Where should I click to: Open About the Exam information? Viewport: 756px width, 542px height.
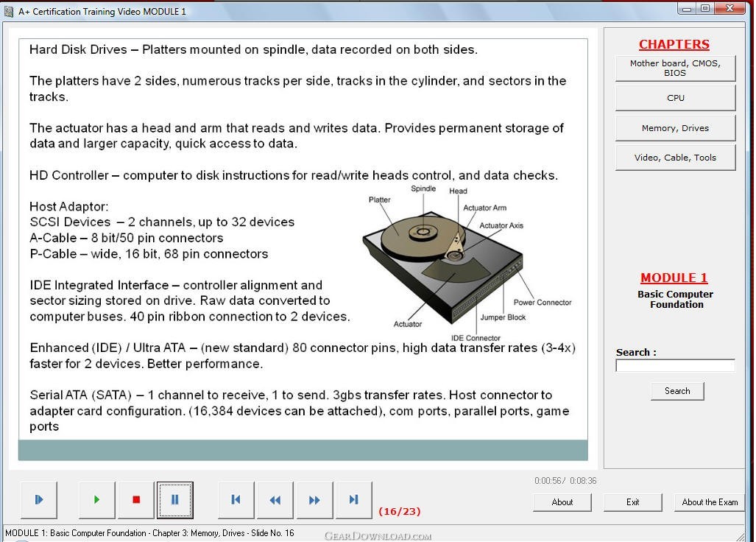pos(710,502)
